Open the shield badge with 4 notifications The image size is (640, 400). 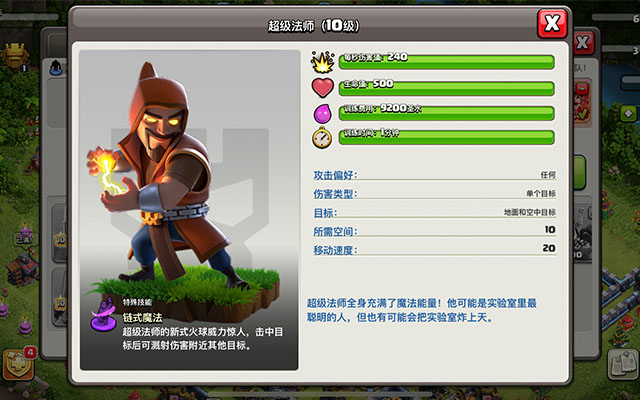point(19,363)
